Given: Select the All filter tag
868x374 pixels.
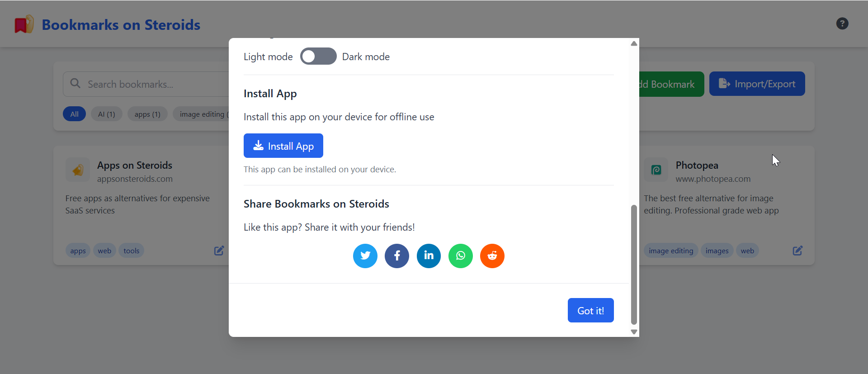Looking at the screenshot, I should pyautogui.click(x=74, y=114).
